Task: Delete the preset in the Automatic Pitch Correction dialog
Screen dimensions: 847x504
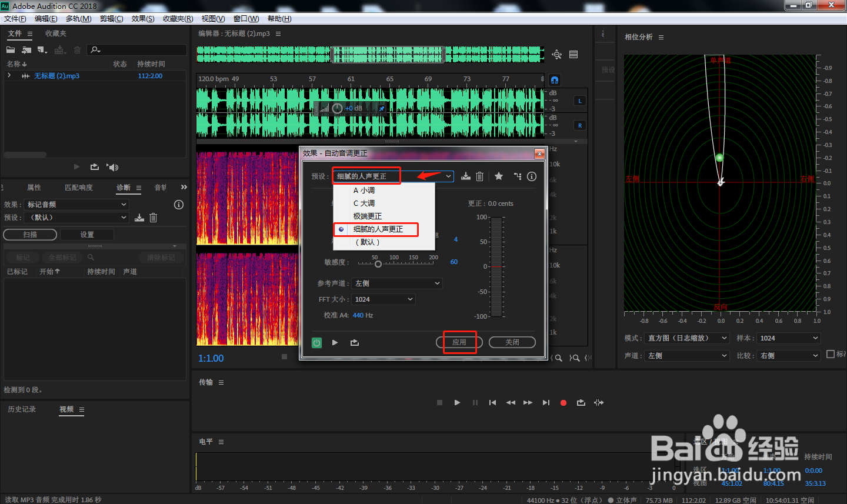Action: click(479, 176)
